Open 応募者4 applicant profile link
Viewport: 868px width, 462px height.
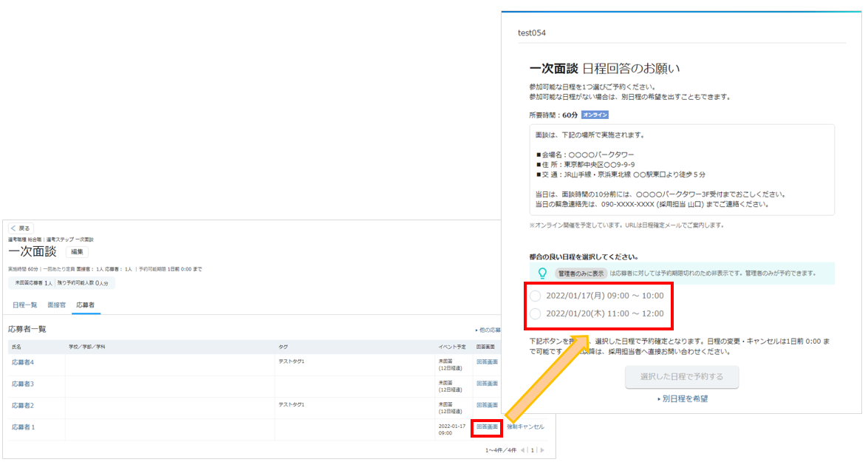click(23, 362)
